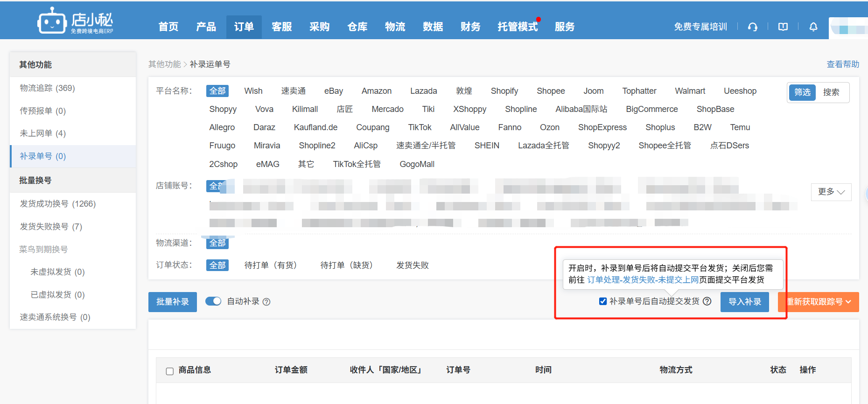Filter by Ozon platform

(550, 127)
